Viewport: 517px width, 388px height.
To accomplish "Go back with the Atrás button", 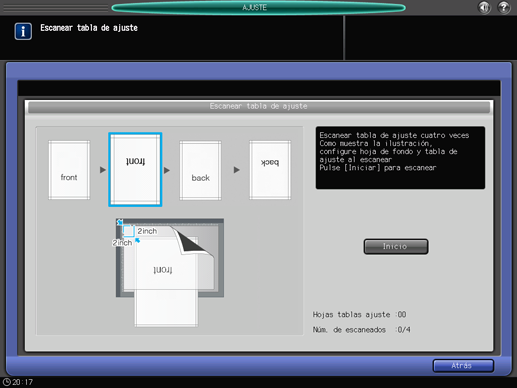I will (463, 366).
